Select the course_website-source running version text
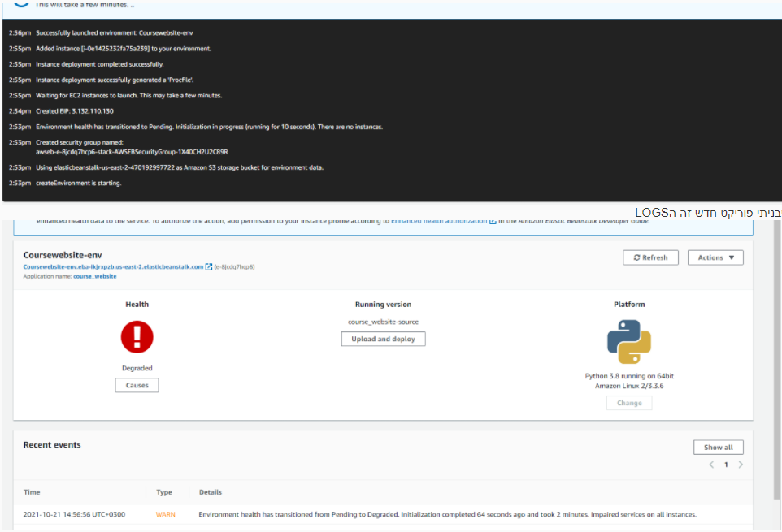This screenshot has width=782, height=532. [383, 322]
